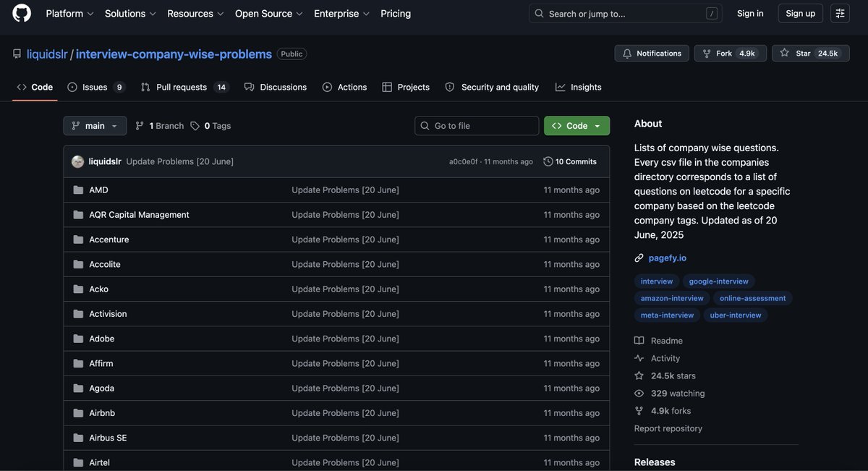Switch to the Projects tab
The height and width of the screenshot is (471, 868).
click(406, 87)
